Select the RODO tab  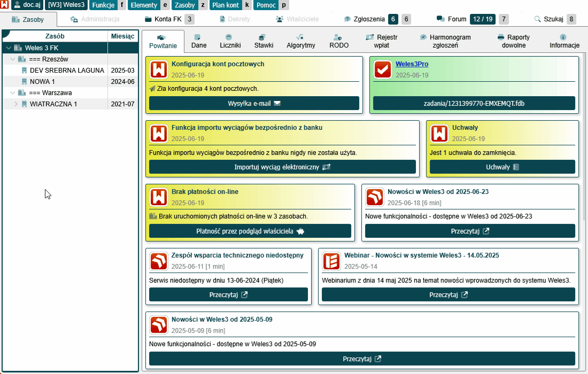[339, 41]
